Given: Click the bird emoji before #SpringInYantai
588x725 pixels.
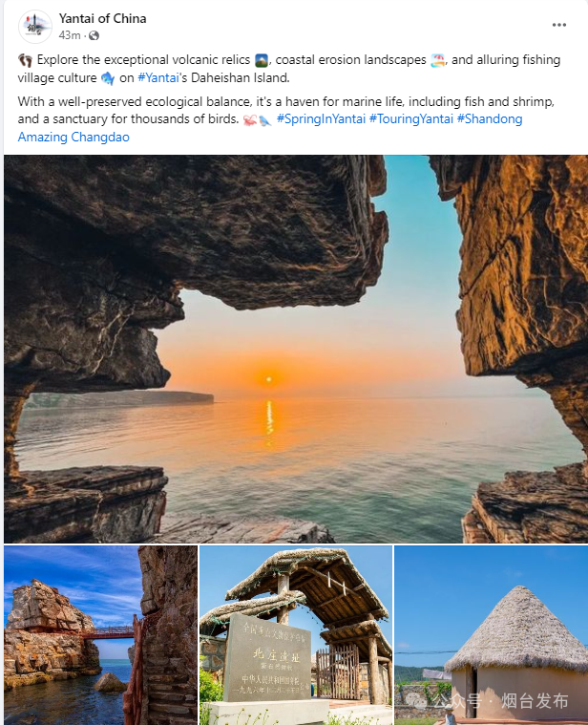Looking at the screenshot, I should click(264, 120).
